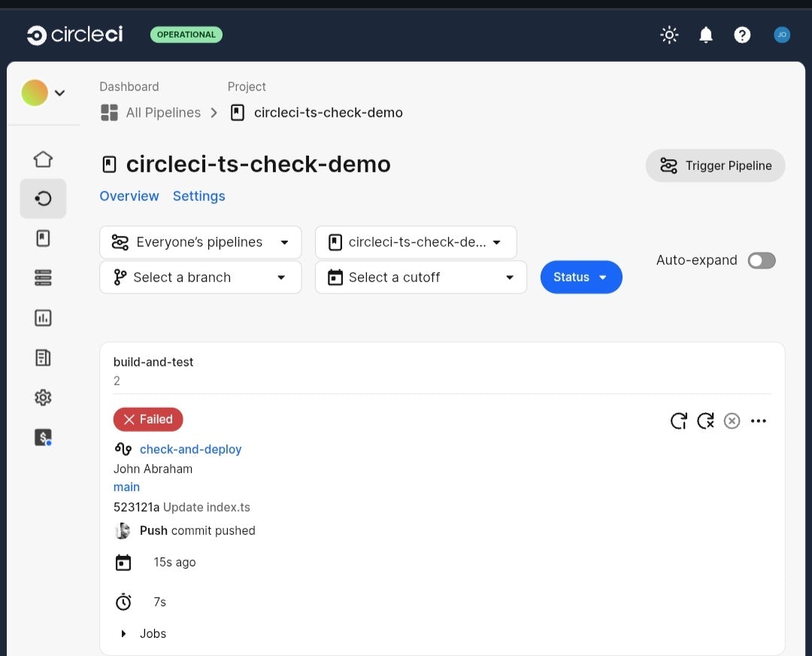This screenshot has width=812, height=656.
Task: Select the Pipelines icon in the sidebar
Action: click(x=43, y=199)
